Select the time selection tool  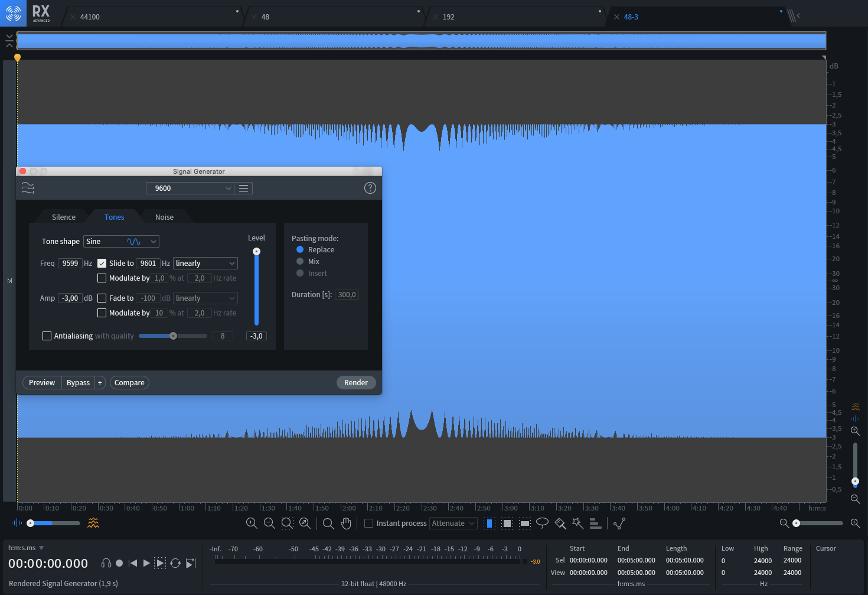(x=489, y=524)
